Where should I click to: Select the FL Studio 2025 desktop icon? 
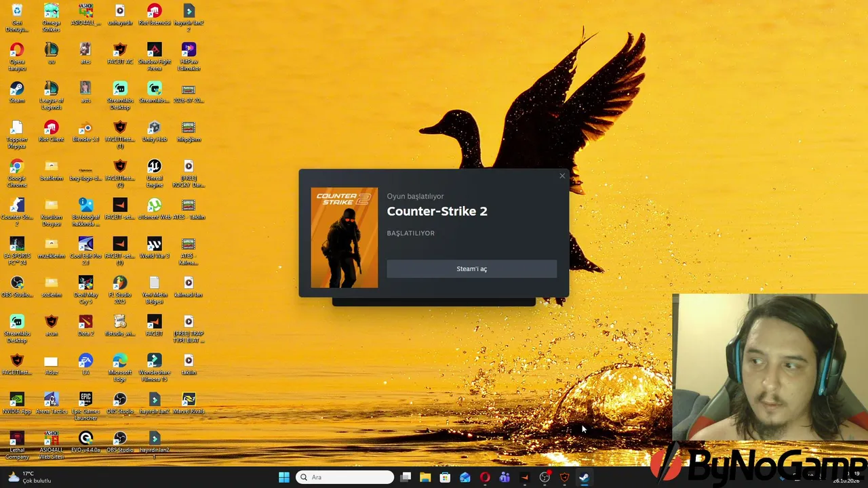pyautogui.click(x=120, y=290)
